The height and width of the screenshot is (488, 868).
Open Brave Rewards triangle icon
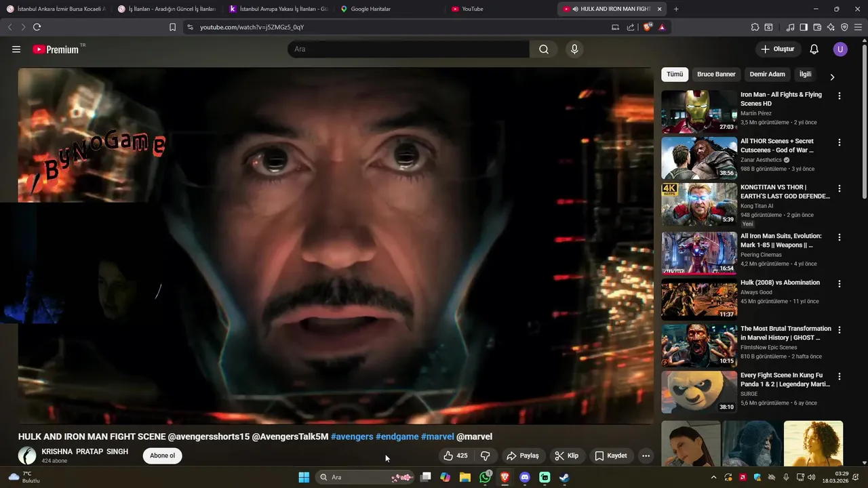pos(662,27)
